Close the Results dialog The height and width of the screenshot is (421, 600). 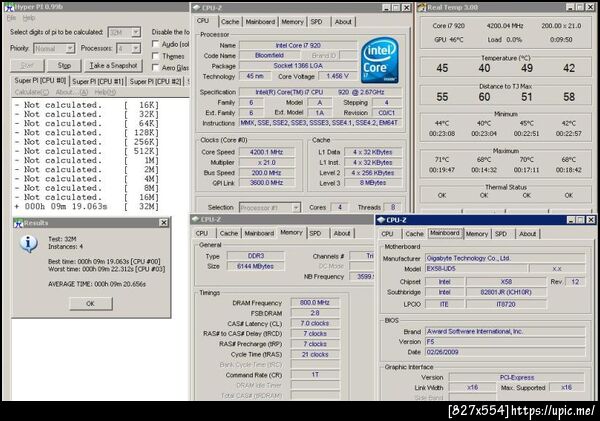click(164, 222)
